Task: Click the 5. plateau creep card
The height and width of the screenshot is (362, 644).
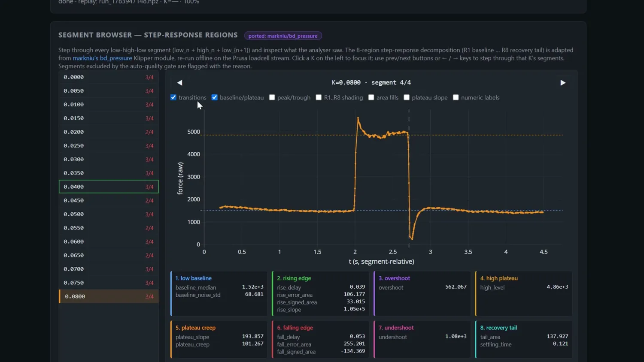Action: (219, 339)
